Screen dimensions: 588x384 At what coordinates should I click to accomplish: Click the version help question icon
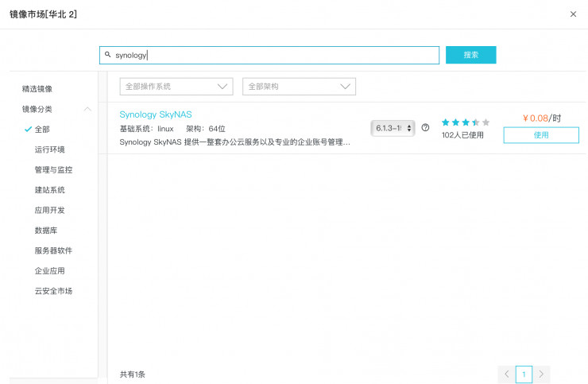(x=425, y=128)
